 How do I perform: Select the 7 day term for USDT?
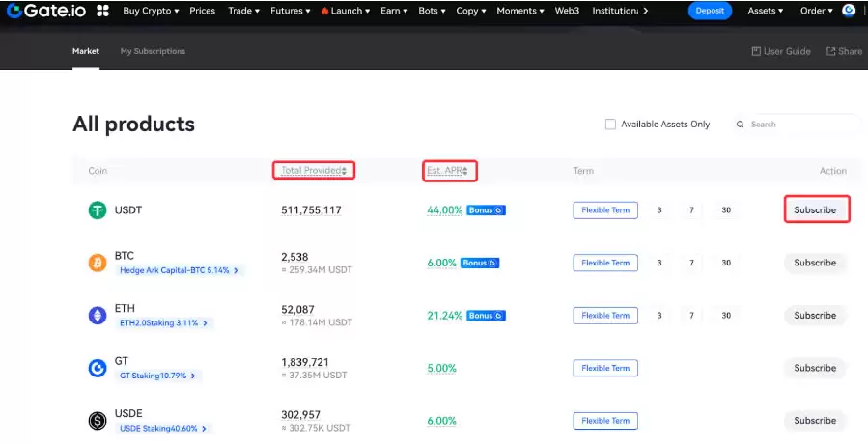point(691,210)
